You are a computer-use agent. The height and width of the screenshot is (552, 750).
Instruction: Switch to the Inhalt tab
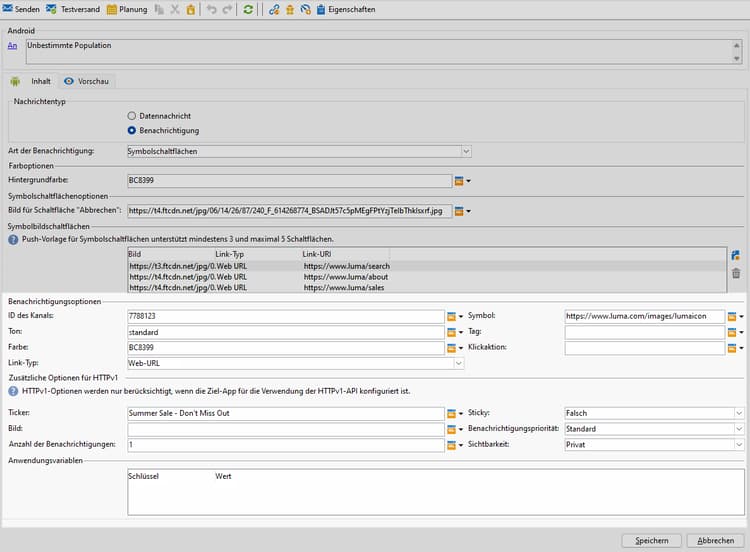click(x=31, y=81)
